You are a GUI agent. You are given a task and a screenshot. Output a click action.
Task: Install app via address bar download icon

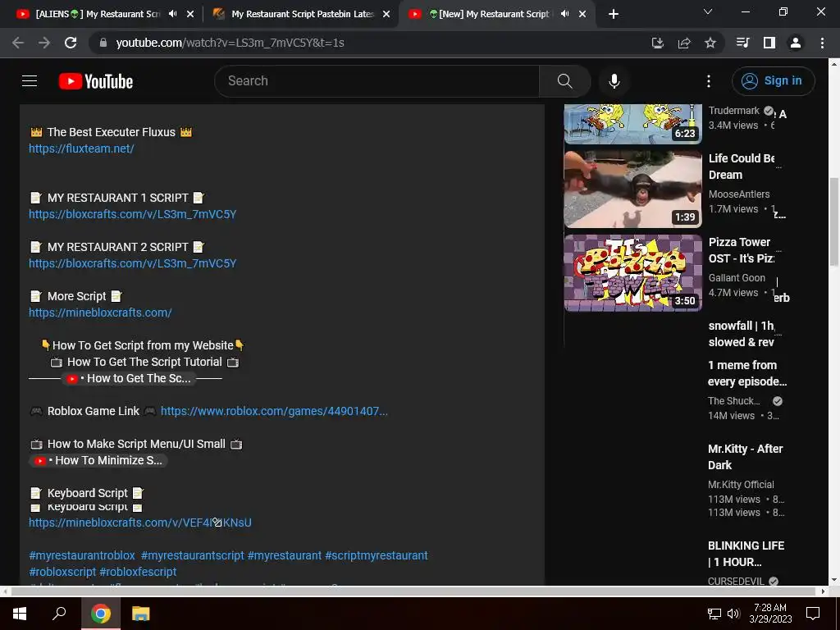(x=658, y=43)
